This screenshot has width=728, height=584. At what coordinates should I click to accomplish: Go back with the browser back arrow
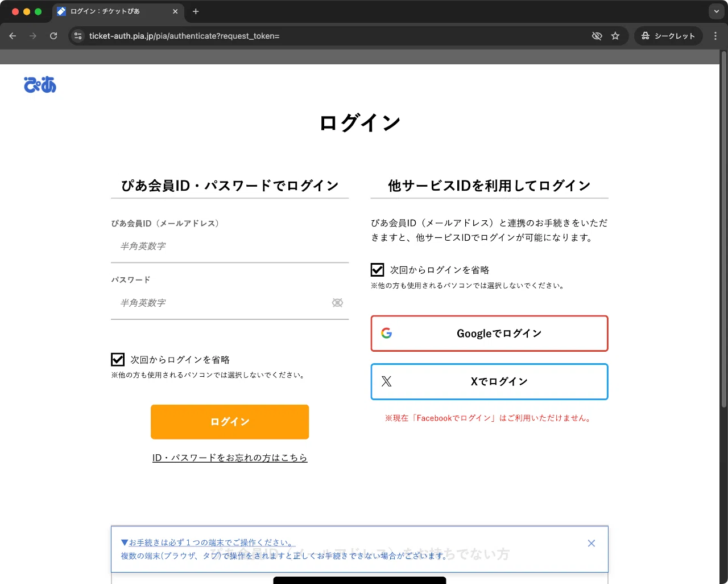pos(13,36)
